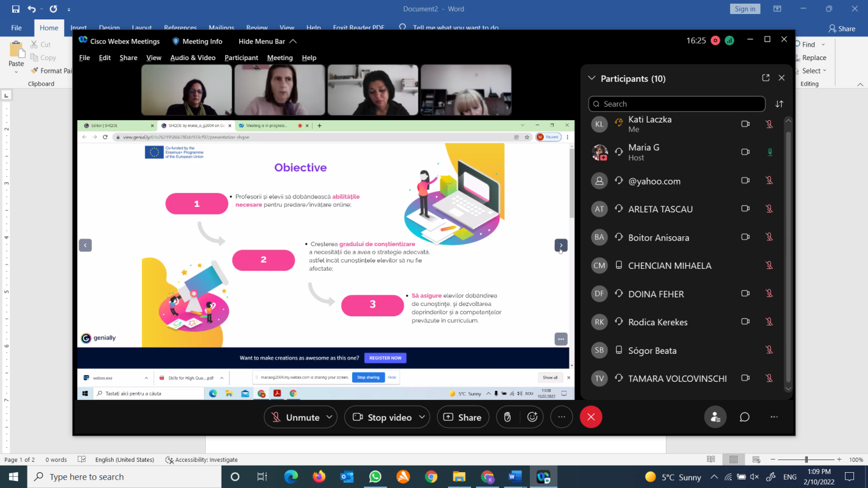Open the Webex Share menu

128,58
